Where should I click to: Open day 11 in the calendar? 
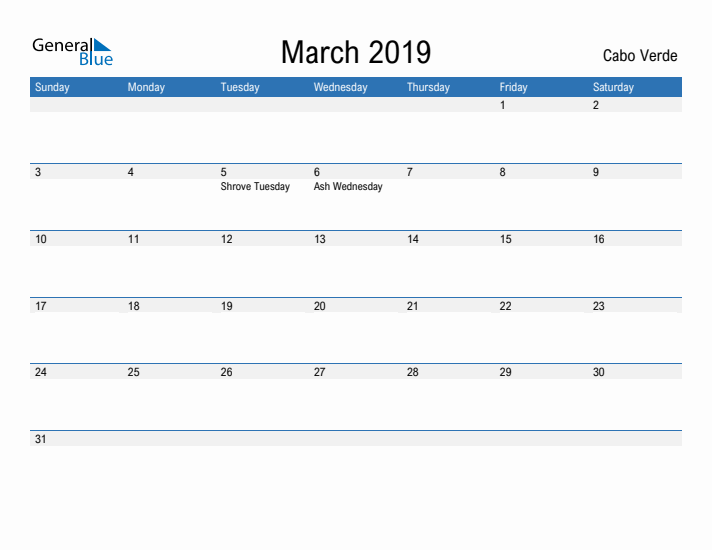(x=134, y=239)
